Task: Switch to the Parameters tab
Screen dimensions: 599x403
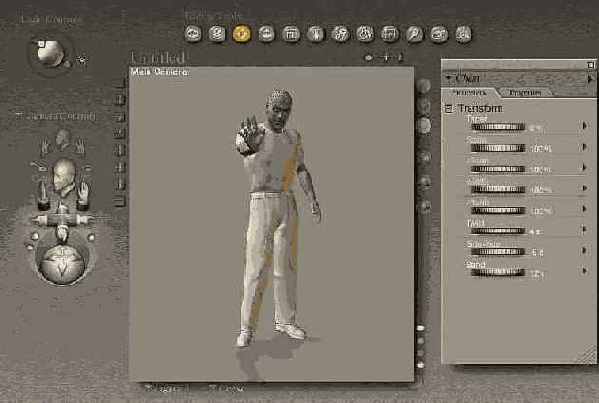Action: point(470,92)
